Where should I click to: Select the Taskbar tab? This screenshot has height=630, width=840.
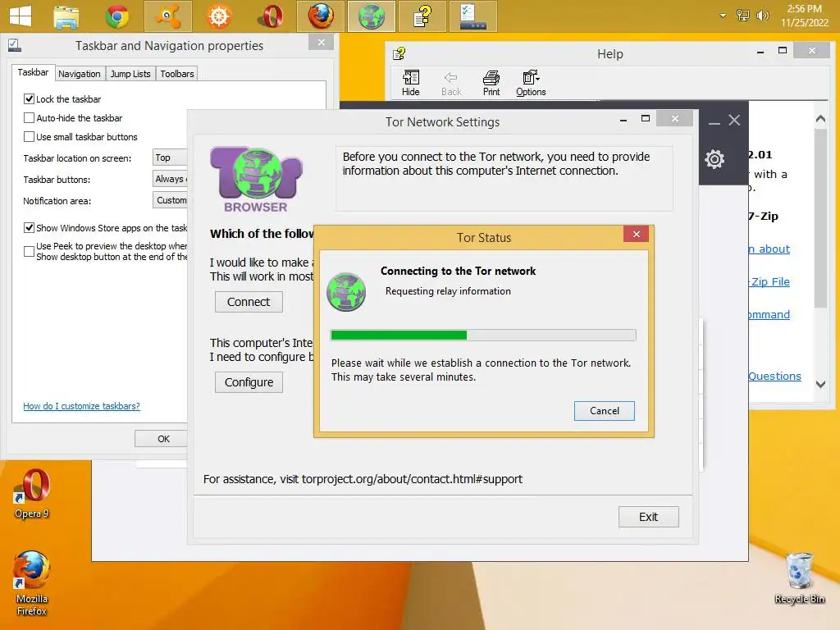point(33,72)
